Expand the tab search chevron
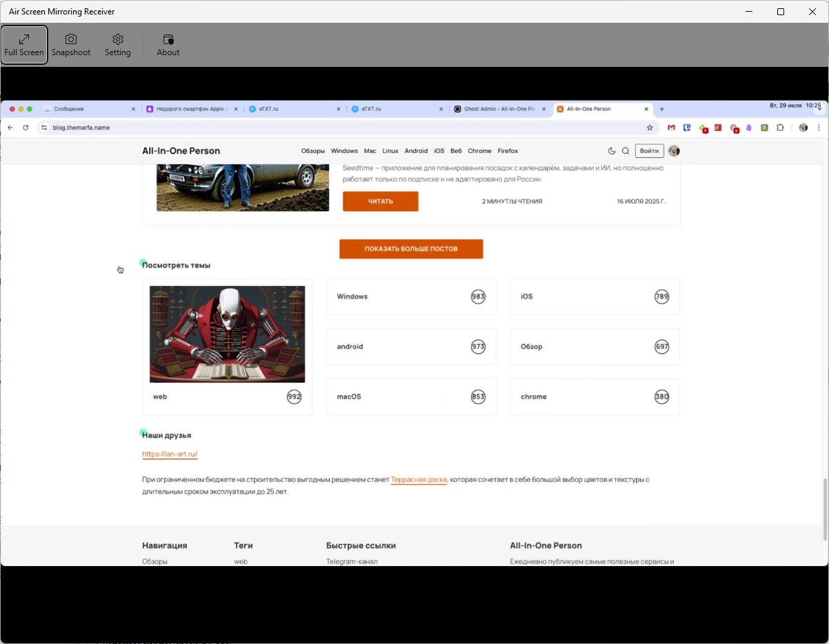Image resolution: width=829 pixels, height=644 pixels. [819, 109]
